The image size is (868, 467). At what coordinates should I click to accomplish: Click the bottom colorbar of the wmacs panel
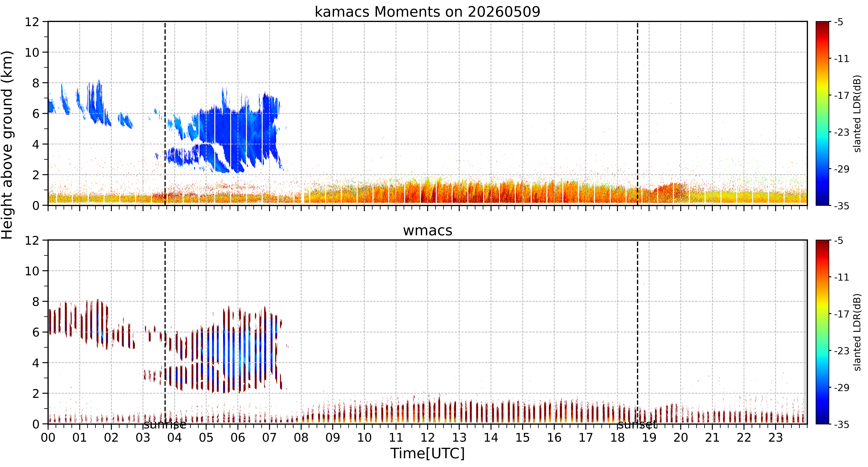tap(822, 332)
